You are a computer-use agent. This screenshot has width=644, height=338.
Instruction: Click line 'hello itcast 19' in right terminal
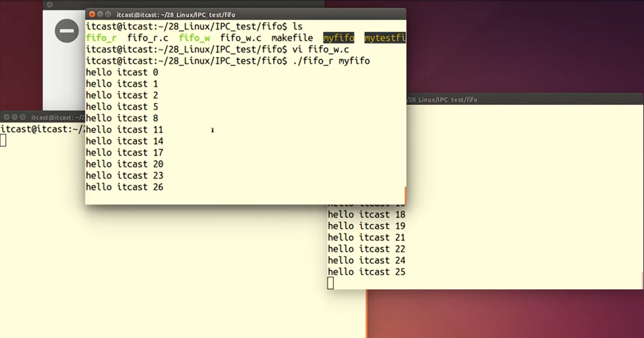click(x=367, y=226)
